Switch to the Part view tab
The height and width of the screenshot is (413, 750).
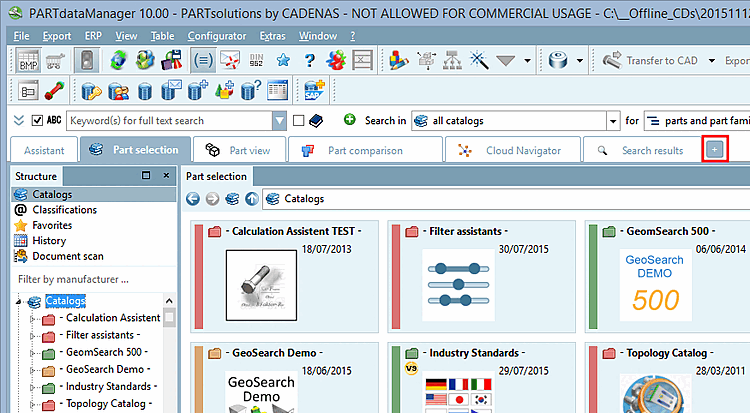coord(240,150)
